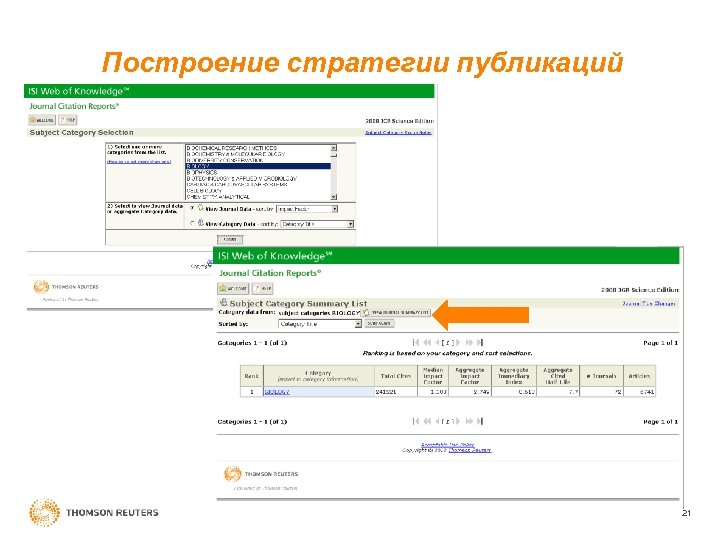Open the Thomson Reuters copyright link
This screenshot has height=540, width=720.
coord(470,450)
